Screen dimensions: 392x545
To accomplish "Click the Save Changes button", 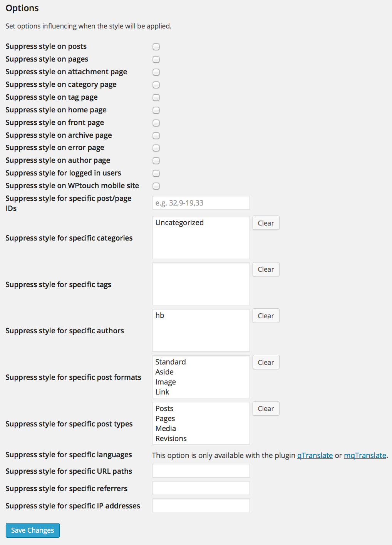I will coord(33,530).
